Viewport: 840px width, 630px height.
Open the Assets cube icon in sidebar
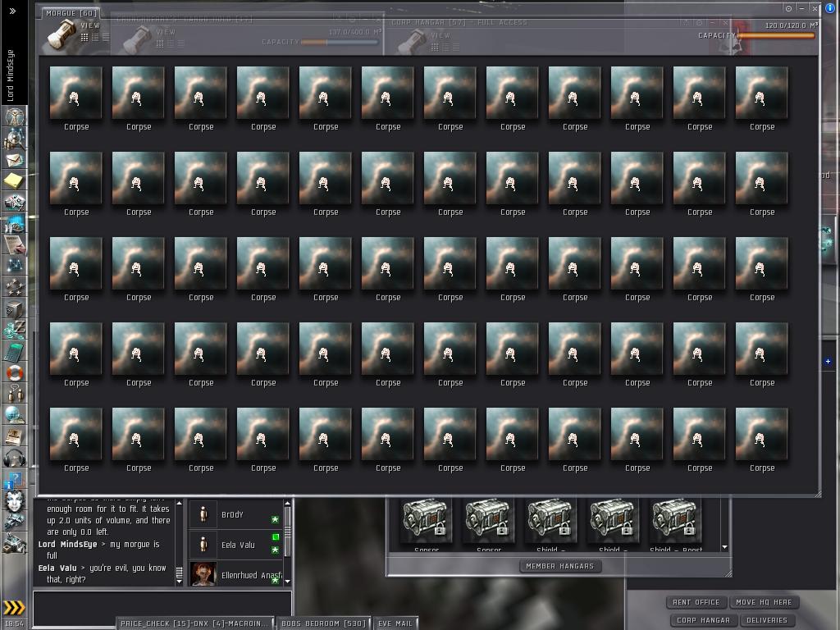click(15, 308)
